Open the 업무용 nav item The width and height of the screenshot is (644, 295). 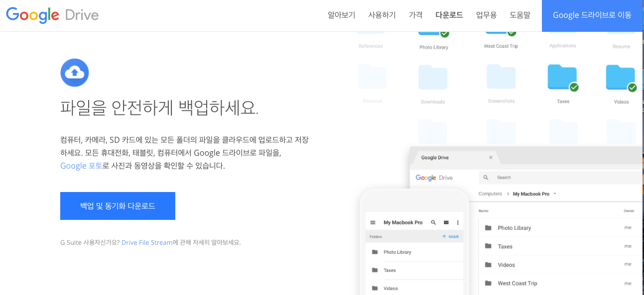(486, 15)
